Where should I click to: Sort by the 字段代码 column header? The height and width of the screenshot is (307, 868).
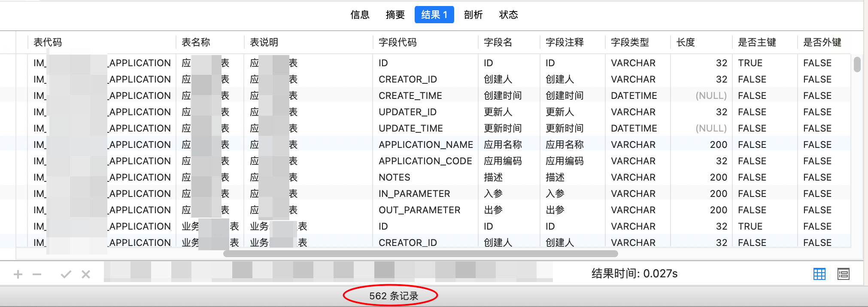(x=398, y=42)
